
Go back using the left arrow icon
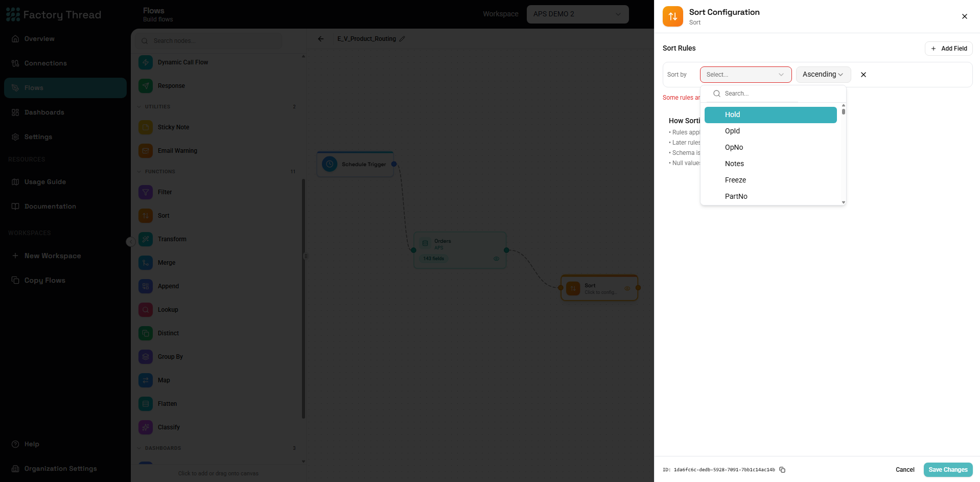coord(321,39)
